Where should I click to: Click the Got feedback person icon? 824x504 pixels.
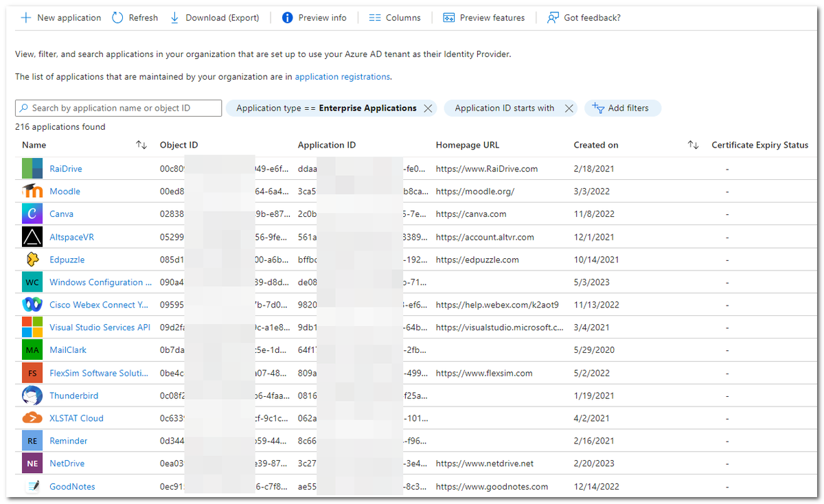tap(553, 18)
